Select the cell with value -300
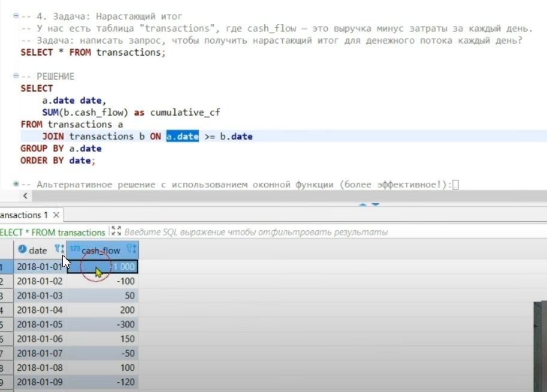 (x=102, y=324)
